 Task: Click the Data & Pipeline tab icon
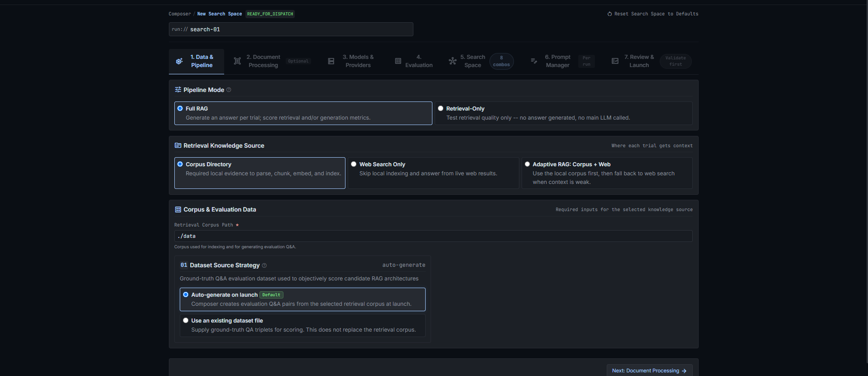tap(179, 61)
